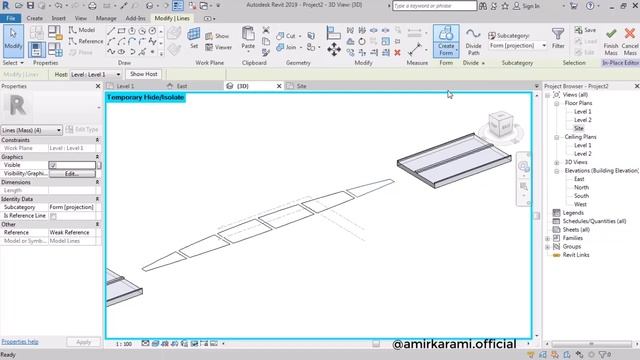Viewport: 640px width, 360px height.
Task: Switch to the Site view tab
Action: point(301,86)
